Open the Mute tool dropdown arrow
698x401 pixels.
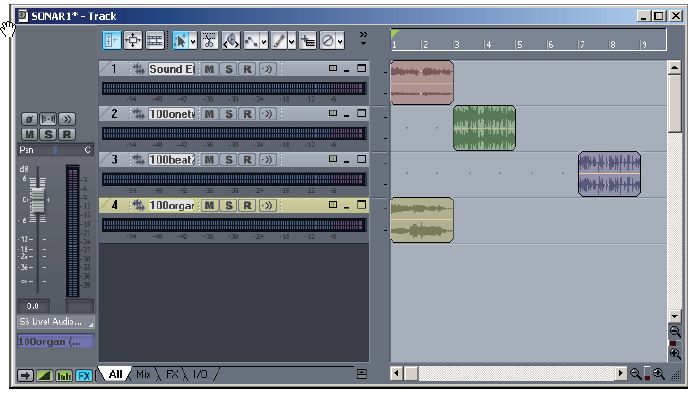[x=341, y=41]
